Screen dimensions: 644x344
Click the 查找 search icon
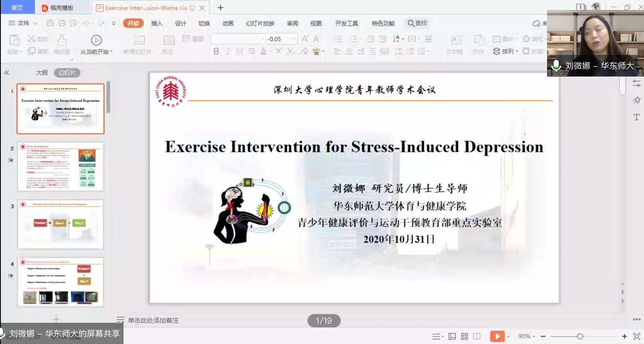click(417, 23)
